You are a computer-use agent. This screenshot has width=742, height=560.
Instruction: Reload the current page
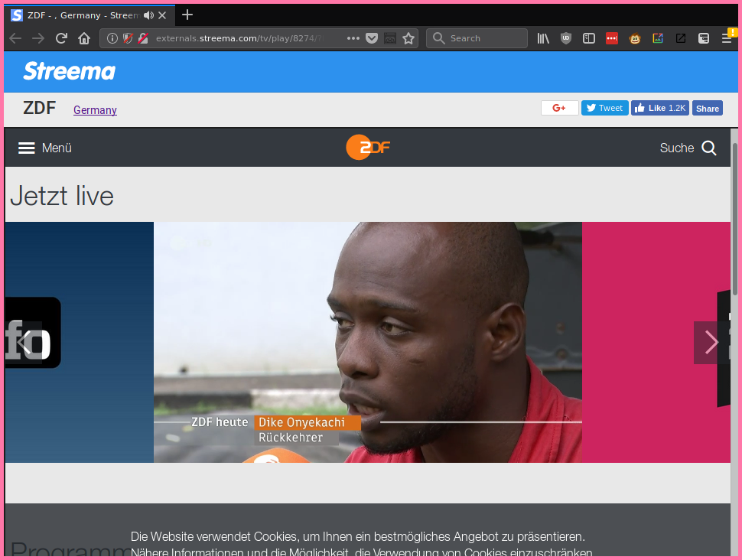pyautogui.click(x=61, y=38)
